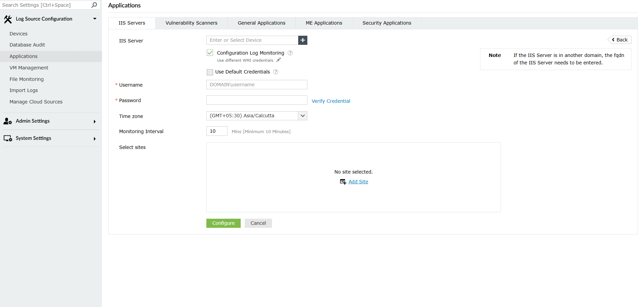This screenshot has width=644, height=307.
Task: Open help for Configuration Log Monitoring
Action: pyautogui.click(x=290, y=53)
